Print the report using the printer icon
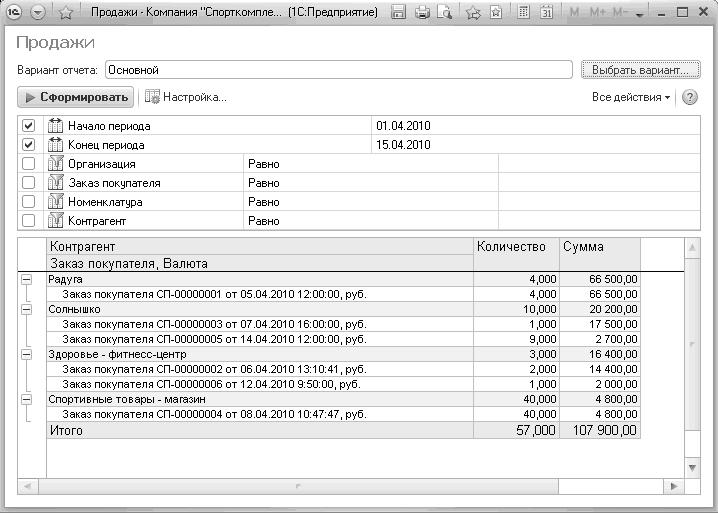Image resolution: width=718 pixels, height=513 pixels. (x=422, y=12)
